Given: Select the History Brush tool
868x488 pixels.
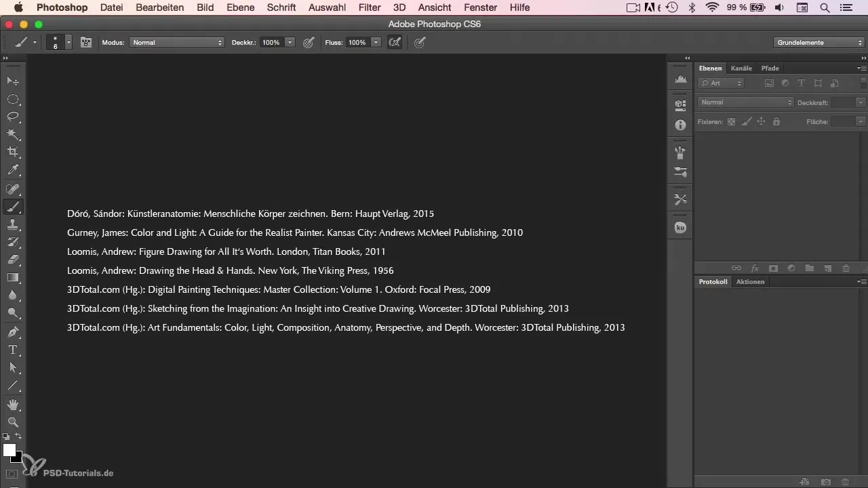Looking at the screenshot, I should tap(13, 242).
